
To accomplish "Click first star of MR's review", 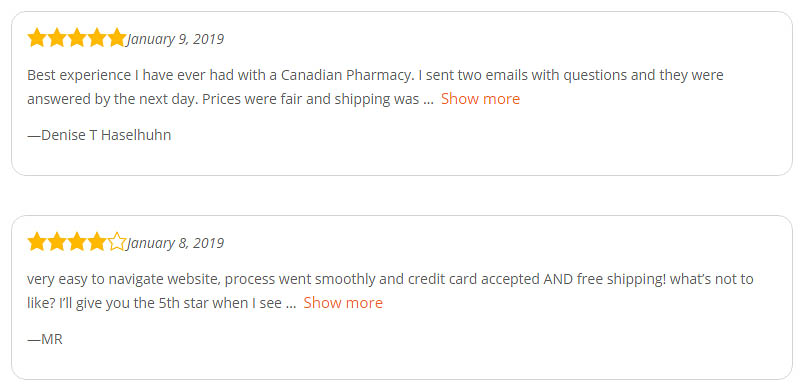I will pyautogui.click(x=37, y=241).
